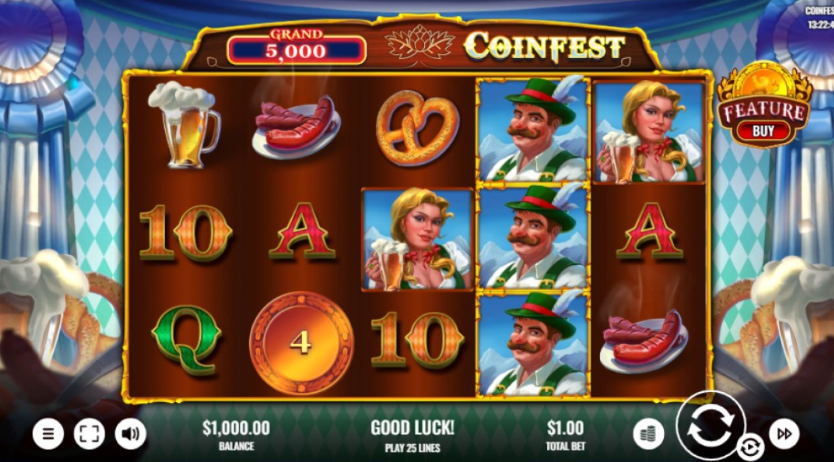Mute the game sound

click(130, 434)
